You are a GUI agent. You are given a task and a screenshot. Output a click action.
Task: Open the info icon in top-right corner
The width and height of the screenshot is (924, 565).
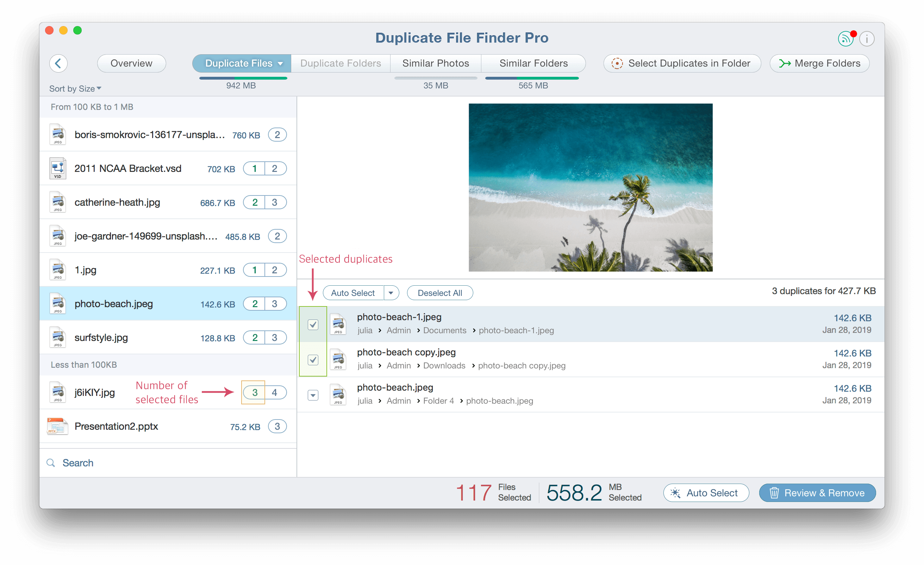click(x=867, y=39)
